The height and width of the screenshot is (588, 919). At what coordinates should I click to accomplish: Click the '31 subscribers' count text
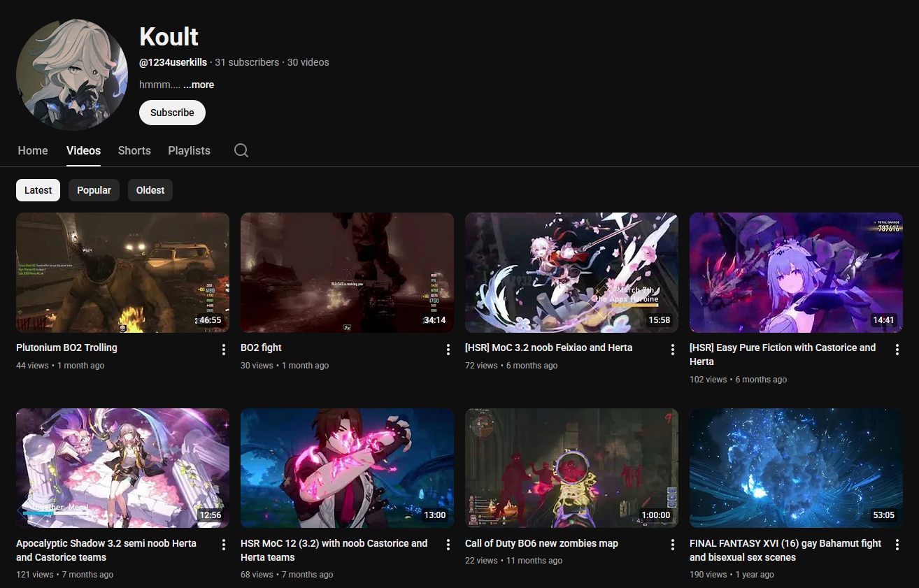pos(247,62)
